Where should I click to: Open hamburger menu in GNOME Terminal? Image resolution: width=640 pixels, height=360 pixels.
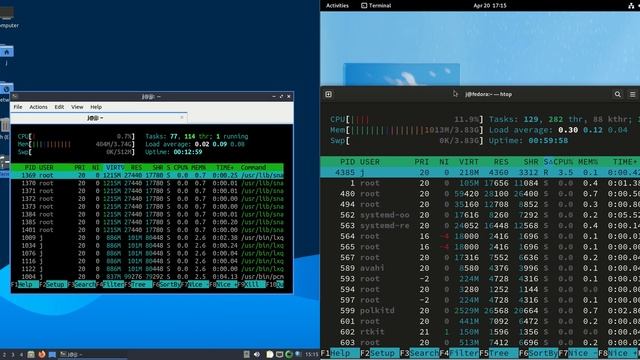coord(632,94)
